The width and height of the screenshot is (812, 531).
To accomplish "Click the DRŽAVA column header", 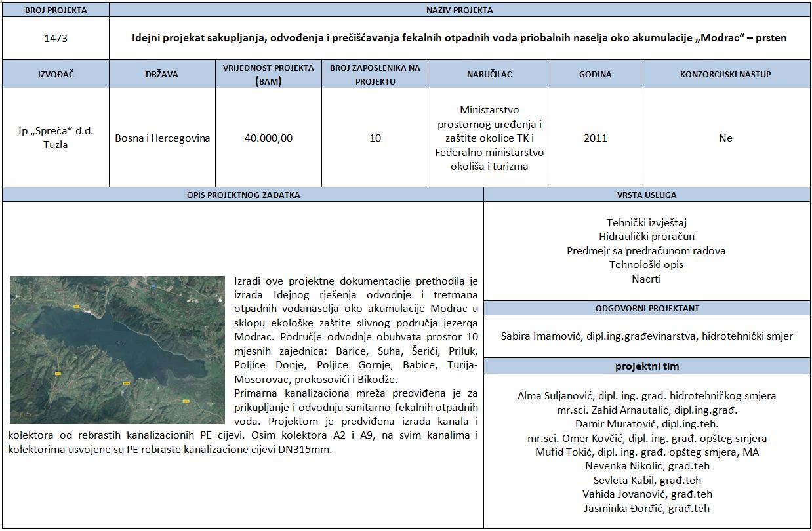I will pos(162,74).
